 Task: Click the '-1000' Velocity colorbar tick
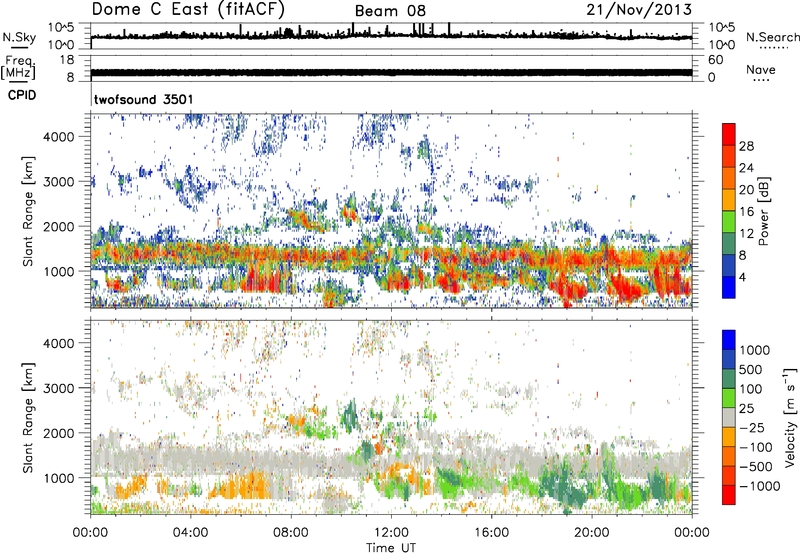[759, 486]
